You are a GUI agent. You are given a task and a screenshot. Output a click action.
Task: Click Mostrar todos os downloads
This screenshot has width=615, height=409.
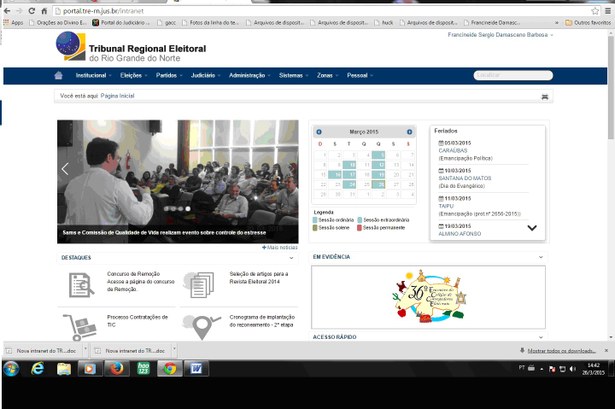[x=561, y=351]
